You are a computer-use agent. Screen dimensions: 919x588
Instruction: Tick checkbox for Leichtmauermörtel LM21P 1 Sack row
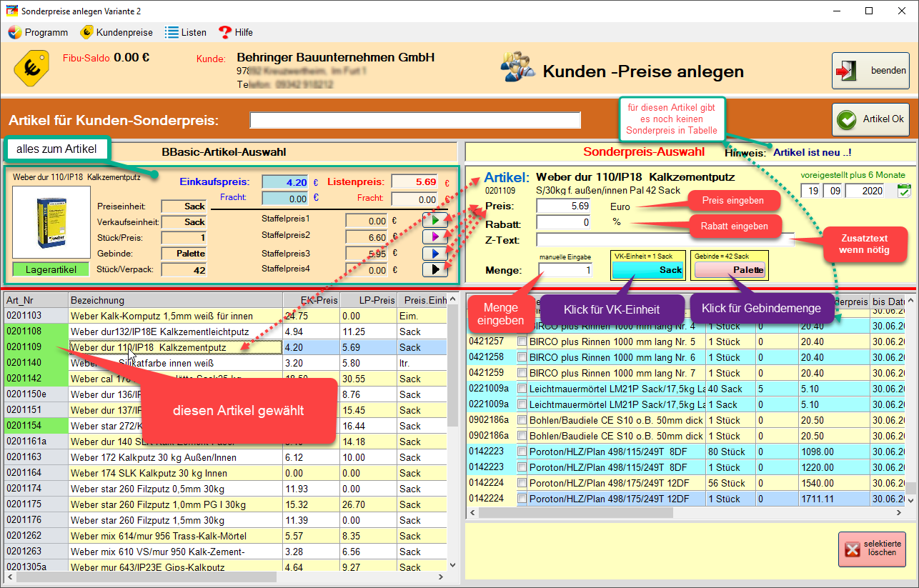pyautogui.click(x=522, y=404)
